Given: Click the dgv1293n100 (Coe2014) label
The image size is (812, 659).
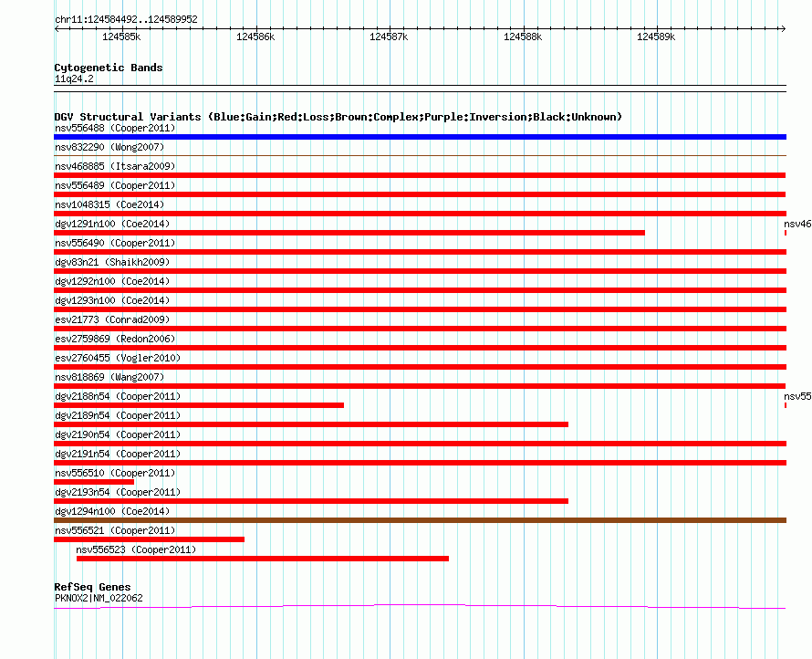Looking at the screenshot, I should 112,300.
